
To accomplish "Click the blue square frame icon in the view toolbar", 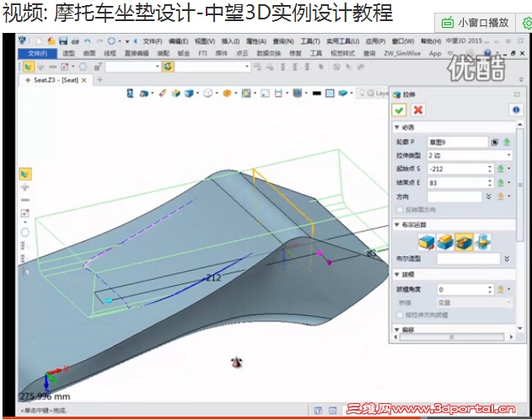I will [330, 93].
